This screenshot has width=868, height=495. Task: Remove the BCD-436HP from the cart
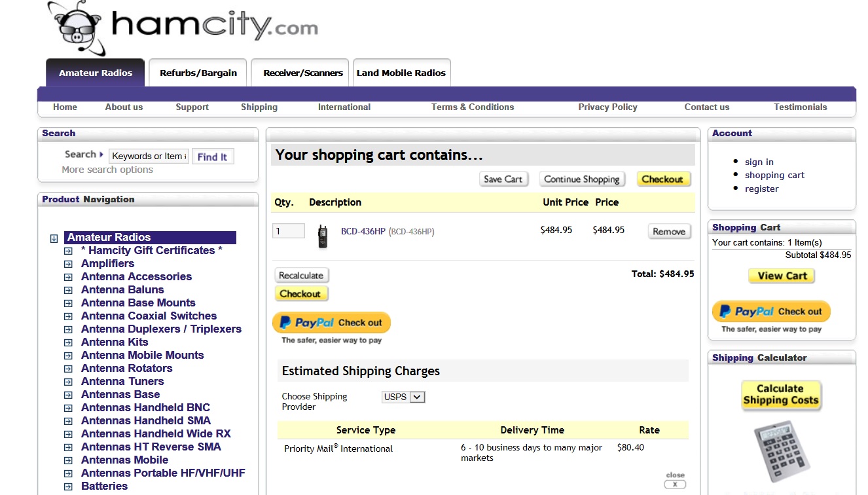(669, 232)
